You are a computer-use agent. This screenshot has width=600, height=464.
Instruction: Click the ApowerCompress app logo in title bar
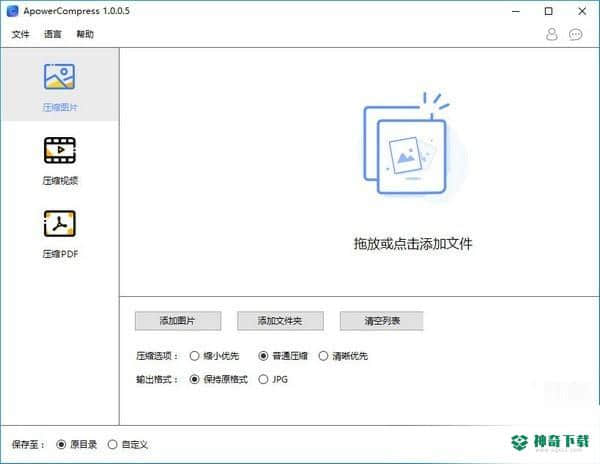(x=12, y=11)
